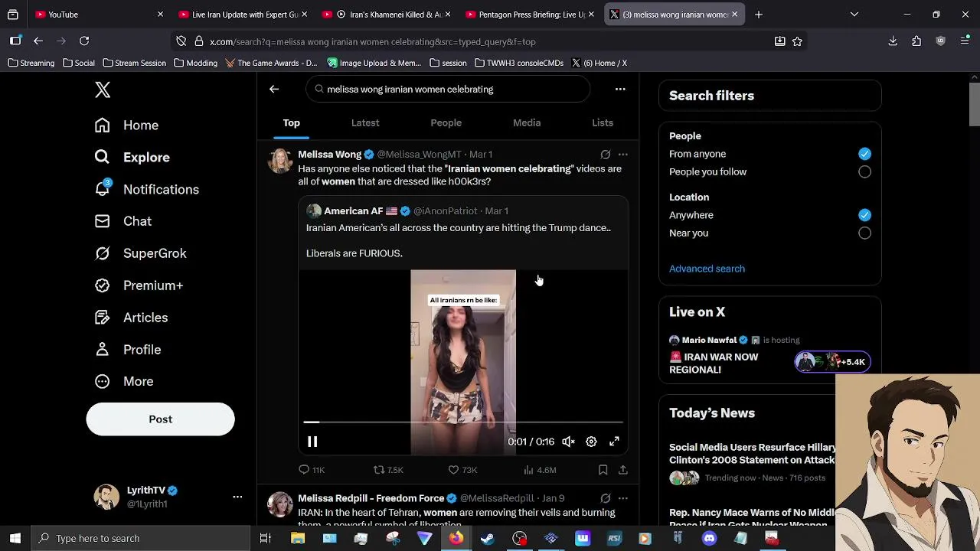Click the browser address bar URL
980x551 pixels.
point(373,42)
